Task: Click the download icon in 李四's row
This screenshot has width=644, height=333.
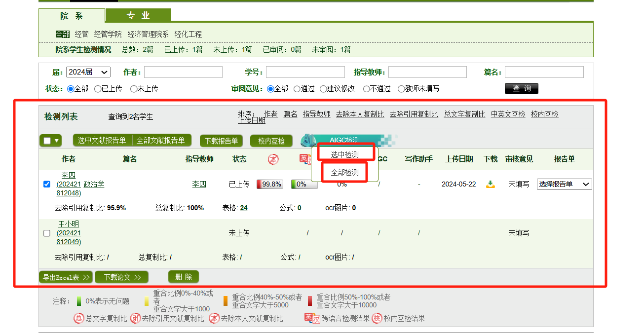Action: pos(490,185)
